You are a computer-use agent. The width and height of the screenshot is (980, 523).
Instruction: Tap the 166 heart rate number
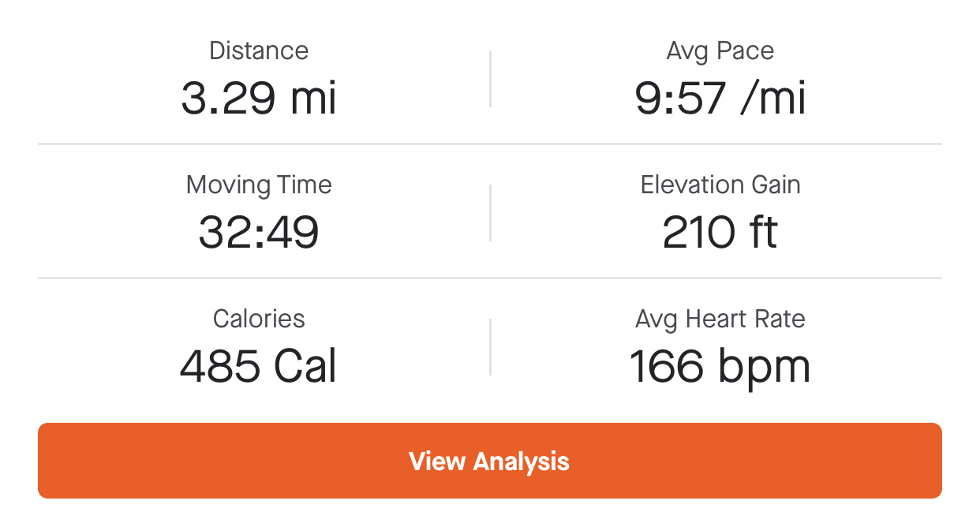point(666,367)
